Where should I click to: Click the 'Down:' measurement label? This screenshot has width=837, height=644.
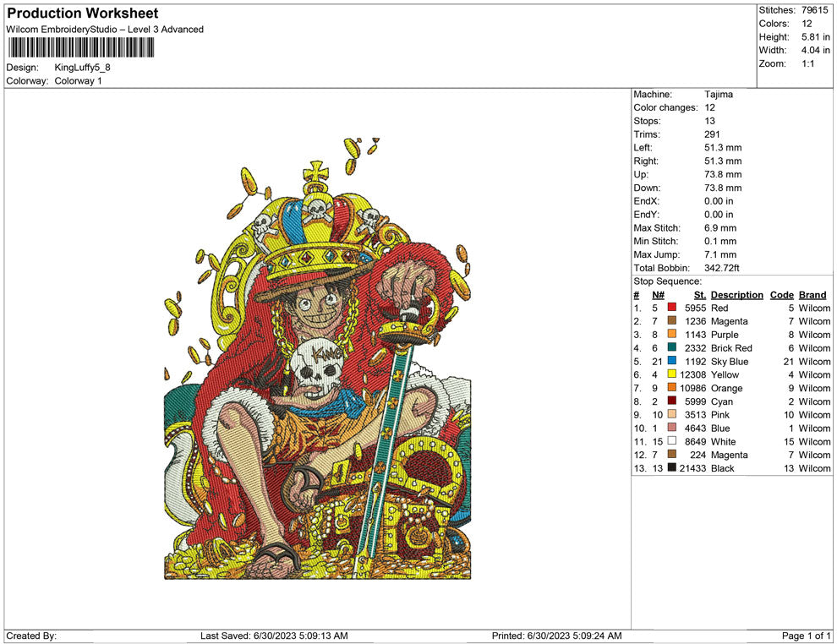647,188
